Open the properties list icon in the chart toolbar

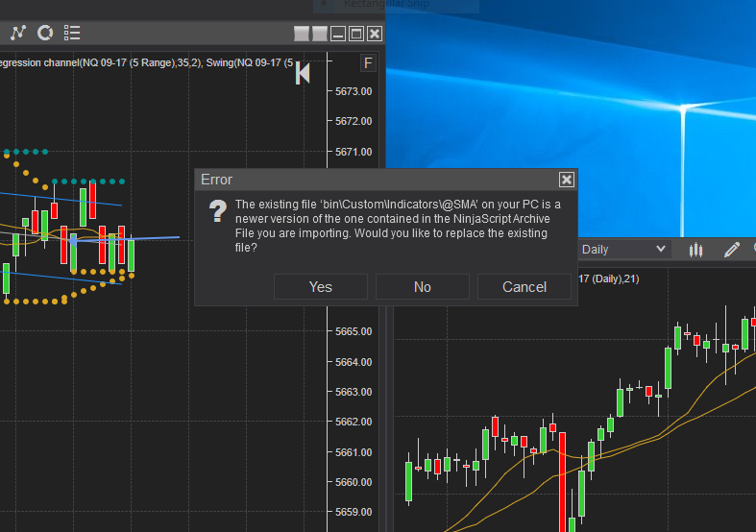click(72, 33)
